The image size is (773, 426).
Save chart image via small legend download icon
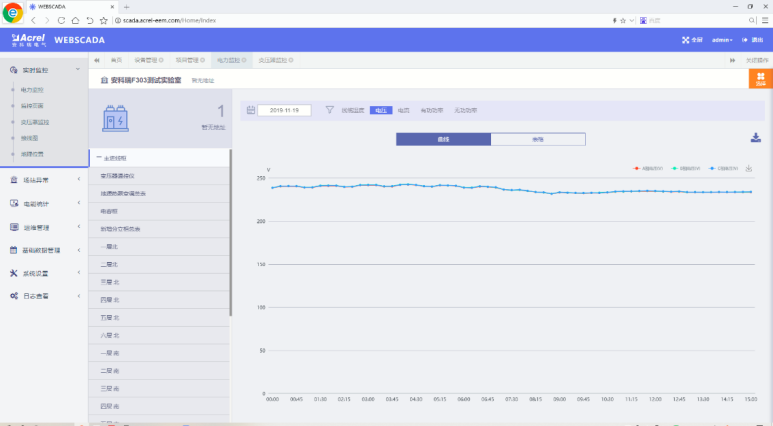point(748,169)
